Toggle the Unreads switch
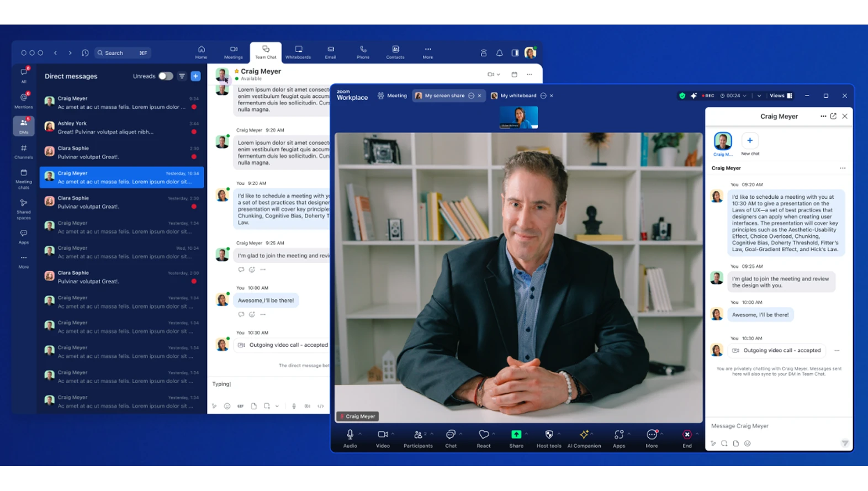 166,76
